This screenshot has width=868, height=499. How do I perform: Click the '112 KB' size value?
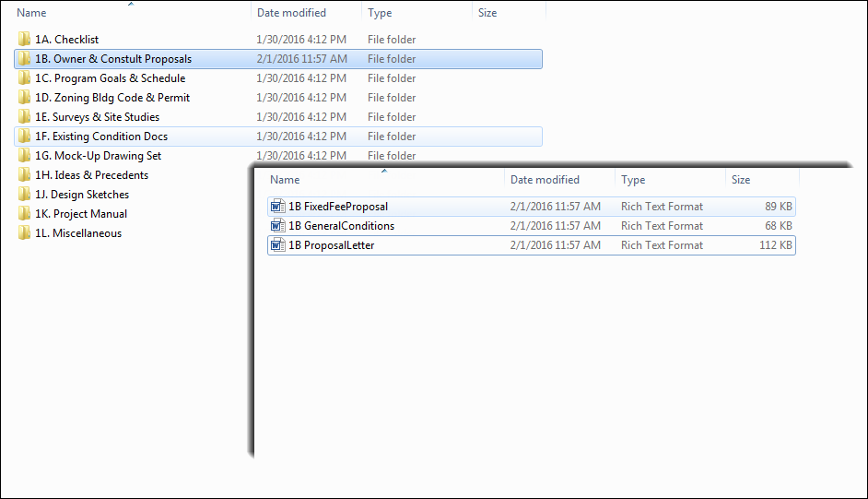pyautogui.click(x=776, y=245)
